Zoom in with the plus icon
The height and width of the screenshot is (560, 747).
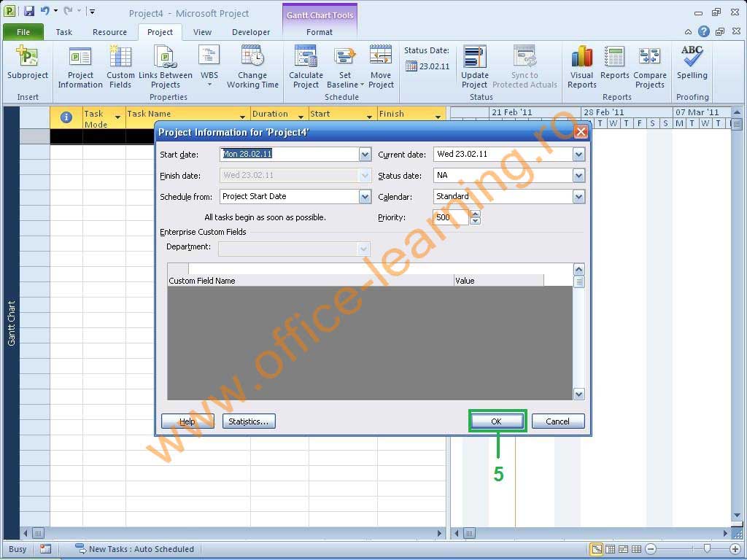[735, 549]
